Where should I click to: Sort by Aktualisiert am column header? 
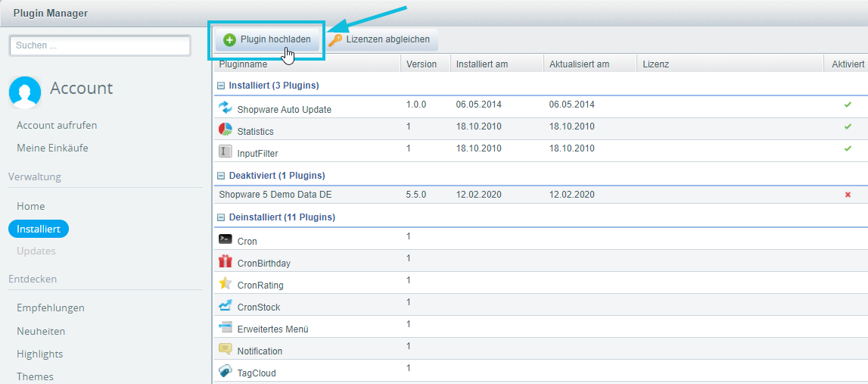590,64
